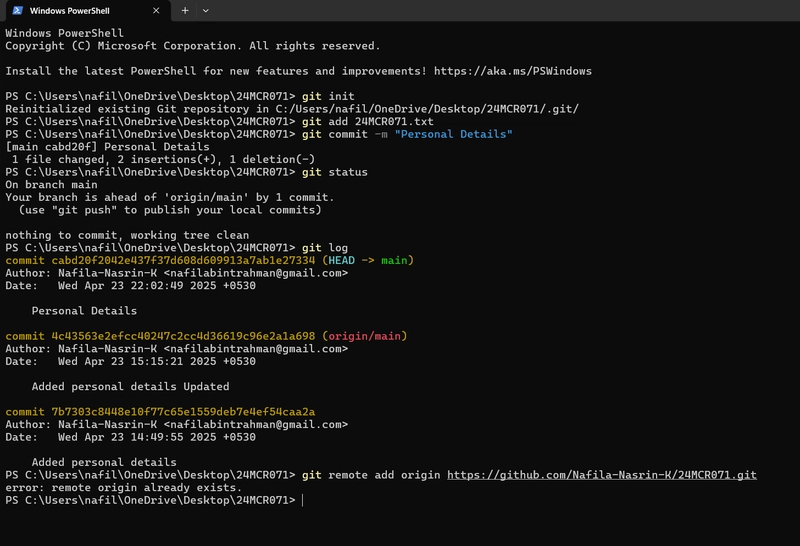Screen dimensions: 800x546
Task: Click the '(origin/main)' ref label
Action: point(364,336)
